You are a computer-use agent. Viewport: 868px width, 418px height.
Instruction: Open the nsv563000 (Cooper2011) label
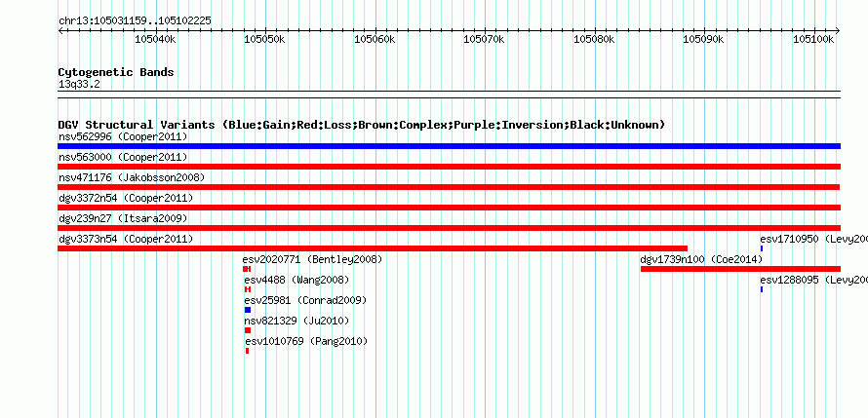pyautogui.click(x=123, y=157)
